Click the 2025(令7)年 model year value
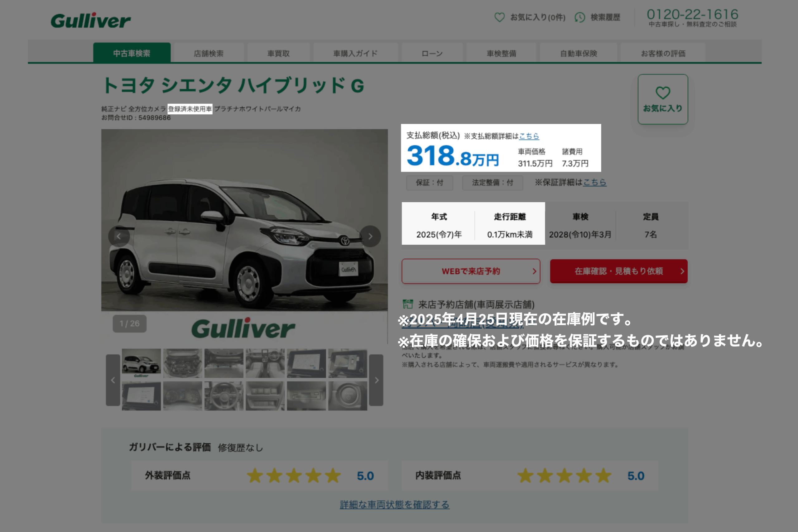798x532 pixels. point(439,234)
